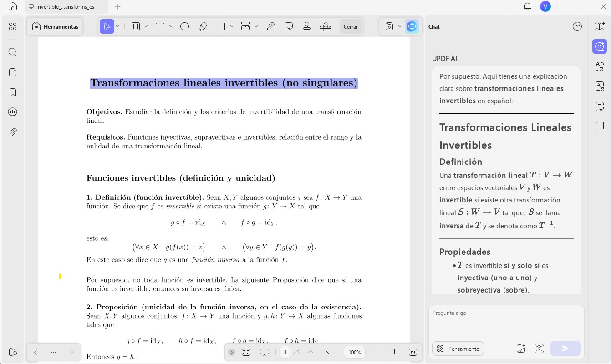Expand the highlight tool dropdown arrow
Image resolution: width=611 pixels, height=364 pixels.
(146, 26)
